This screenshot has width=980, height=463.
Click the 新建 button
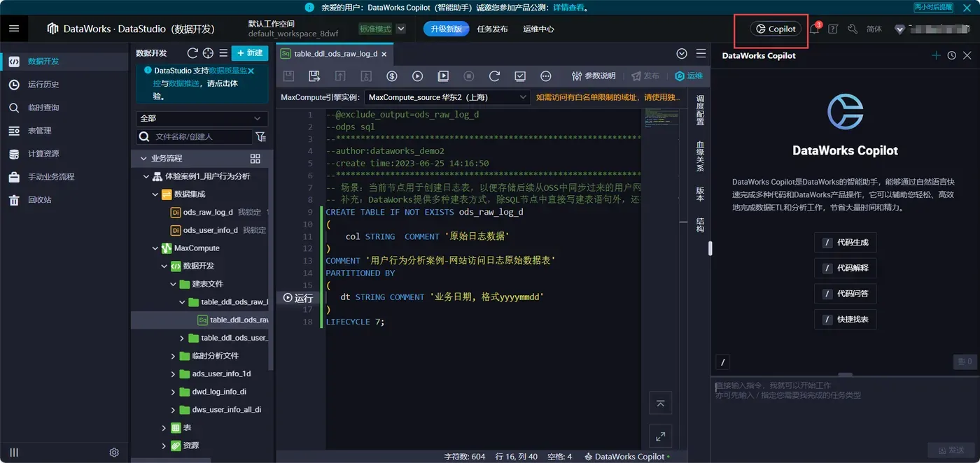249,53
